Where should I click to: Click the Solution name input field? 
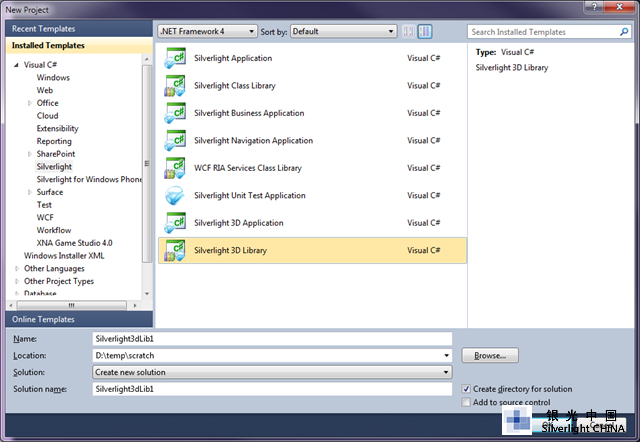coord(272,389)
